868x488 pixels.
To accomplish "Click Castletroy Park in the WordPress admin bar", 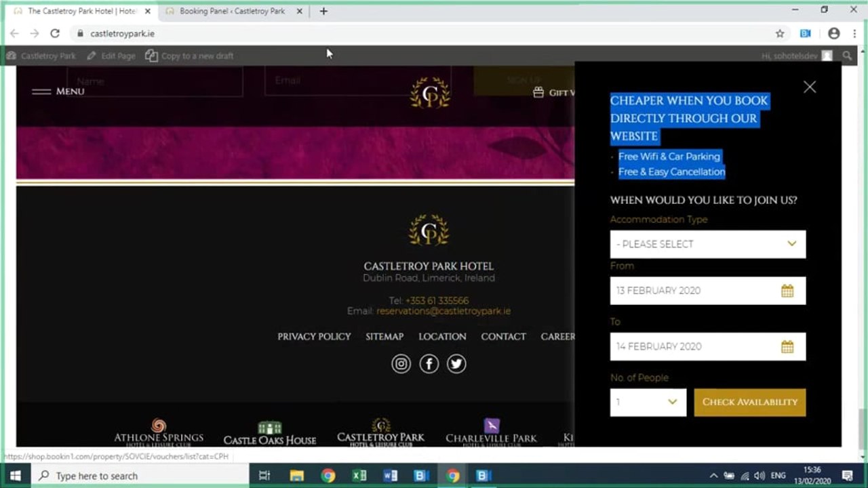I will [41, 56].
